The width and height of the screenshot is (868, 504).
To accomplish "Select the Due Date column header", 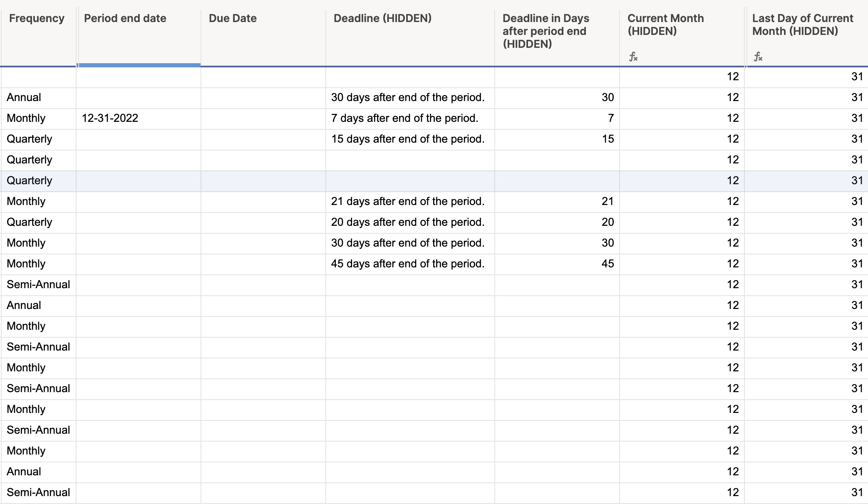I will pos(232,18).
